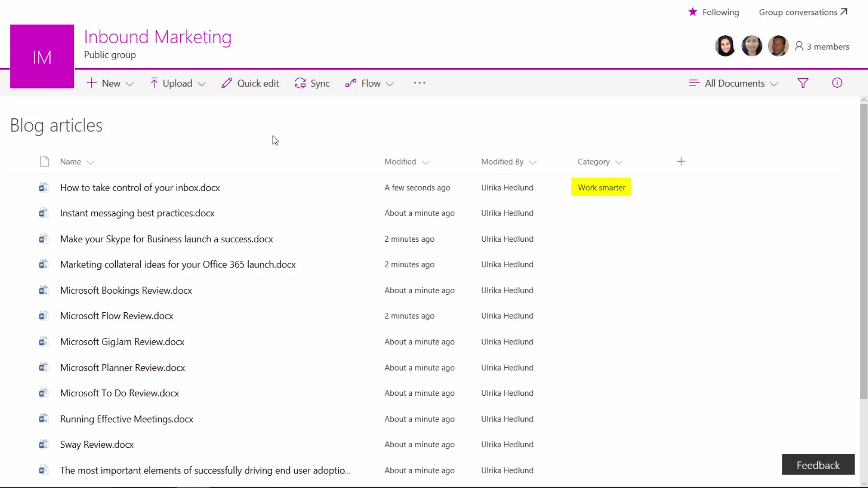The height and width of the screenshot is (488, 868).
Task: Click Word icon for Make your Skype for Business launch
Action: point(43,239)
